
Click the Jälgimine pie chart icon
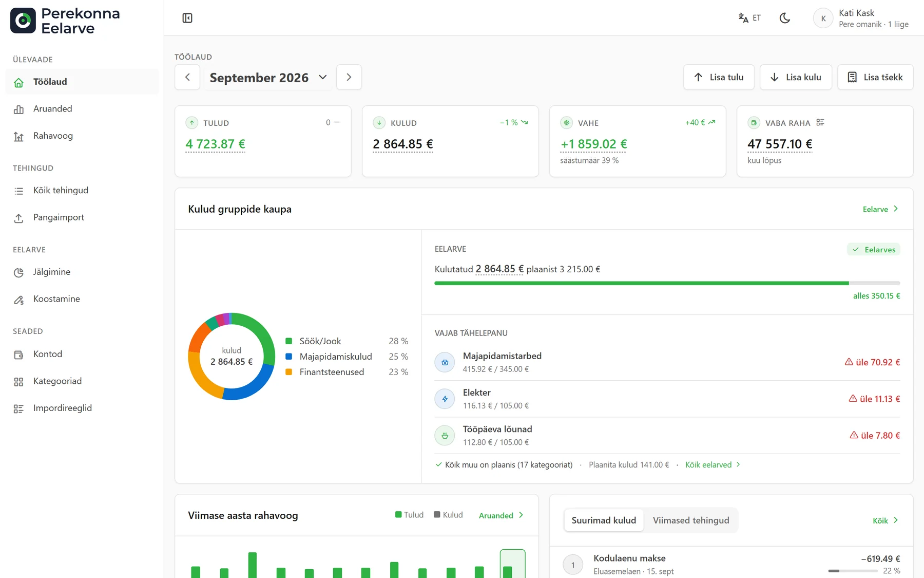19,273
